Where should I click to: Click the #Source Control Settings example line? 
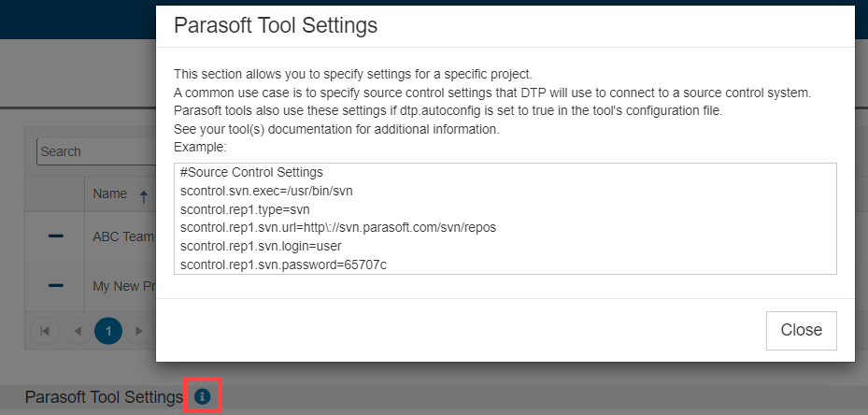[x=251, y=172]
